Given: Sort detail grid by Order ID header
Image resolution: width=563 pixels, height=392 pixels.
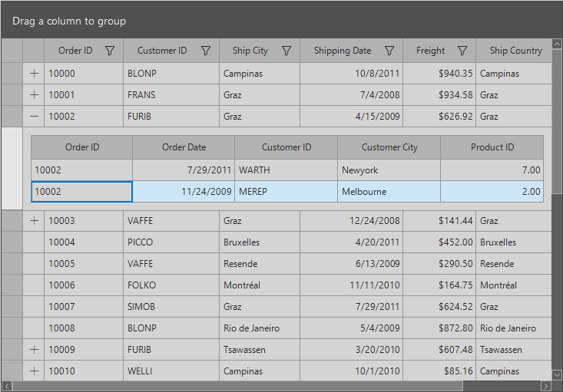Looking at the screenshot, I should click(x=82, y=147).
